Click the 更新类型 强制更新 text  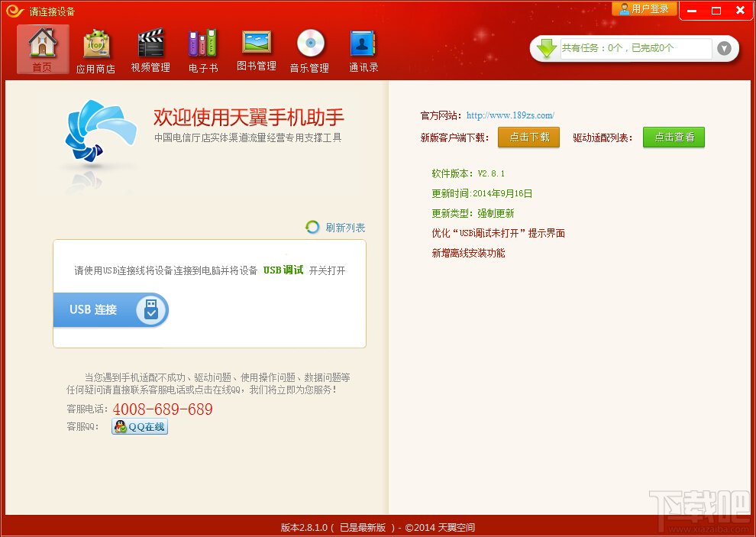[473, 213]
